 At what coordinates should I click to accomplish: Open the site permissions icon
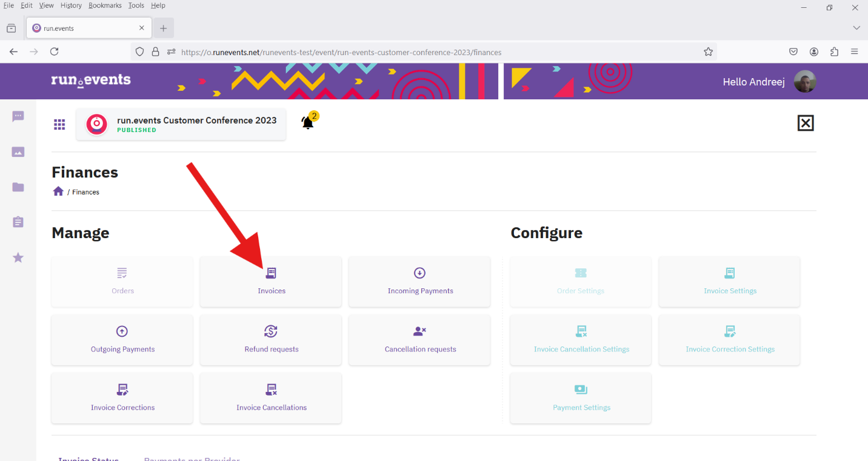(x=171, y=52)
